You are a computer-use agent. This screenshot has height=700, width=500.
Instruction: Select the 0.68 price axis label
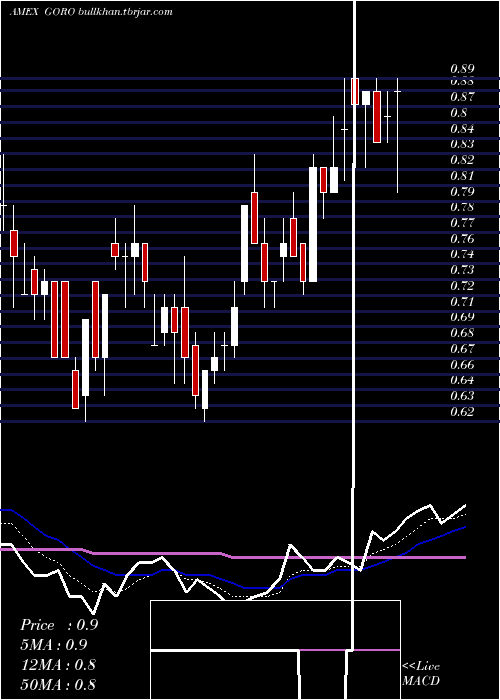tap(462, 333)
